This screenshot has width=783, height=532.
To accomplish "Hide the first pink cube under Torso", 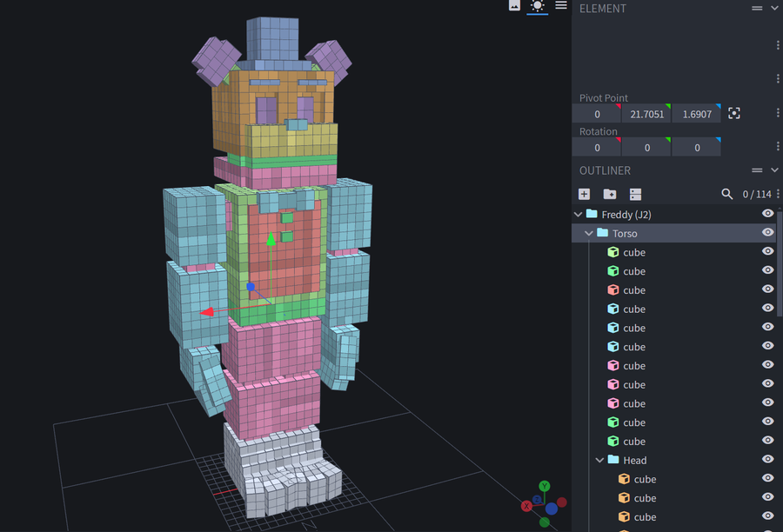I will pyautogui.click(x=767, y=365).
